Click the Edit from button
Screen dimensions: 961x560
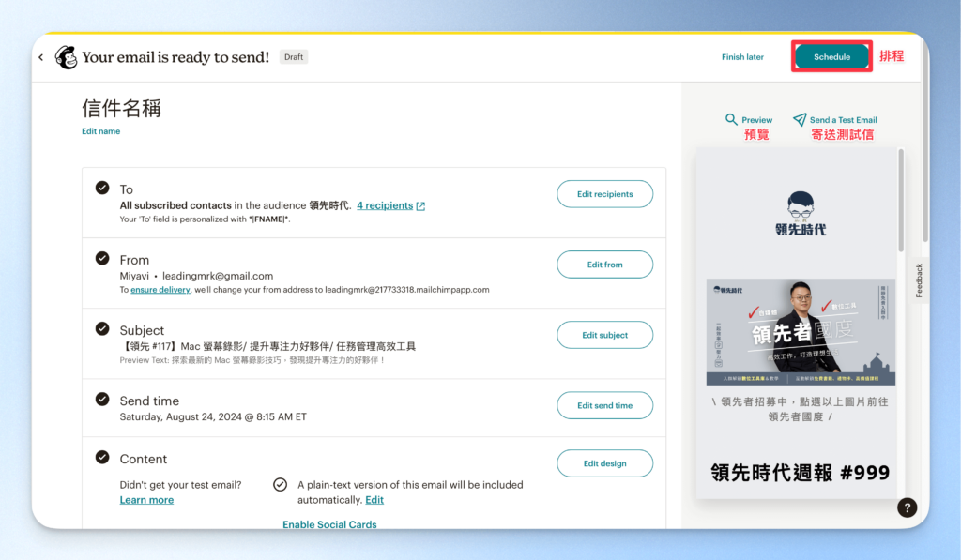(x=605, y=265)
